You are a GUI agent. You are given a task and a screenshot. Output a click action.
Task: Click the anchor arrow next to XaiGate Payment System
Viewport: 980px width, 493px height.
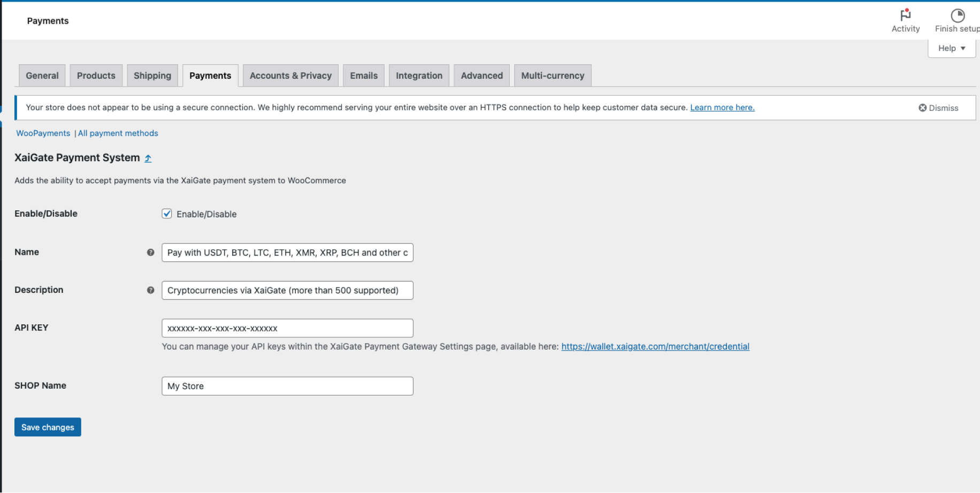point(147,158)
